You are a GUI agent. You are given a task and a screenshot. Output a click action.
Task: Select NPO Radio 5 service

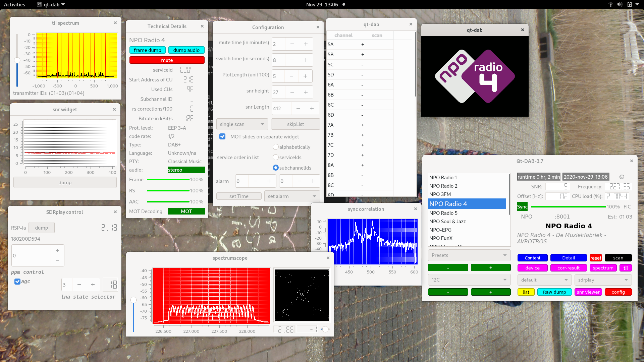pyautogui.click(x=467, y=213)
